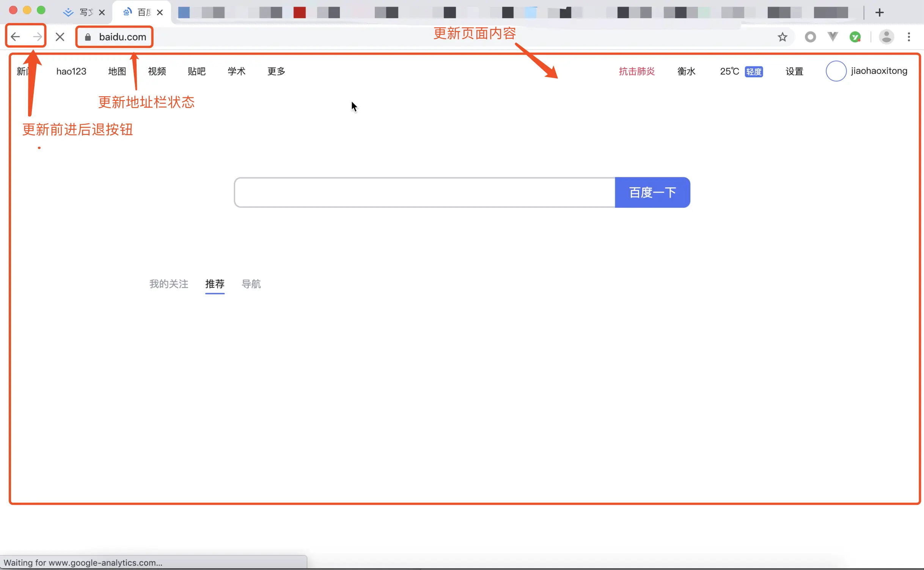The height and width of the screenshot is (570, 924).
Task: Bookmark this page with star icon
Action: (x=782, y=37)
